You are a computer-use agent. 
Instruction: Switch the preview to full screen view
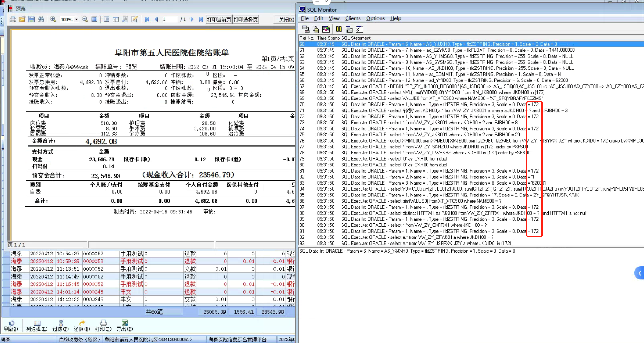tap(94, 20)
